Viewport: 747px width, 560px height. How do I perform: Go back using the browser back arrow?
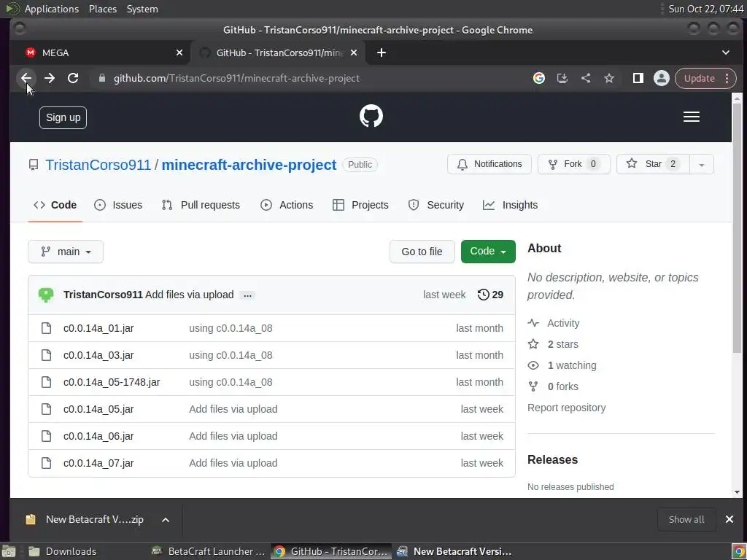[26, 78]
